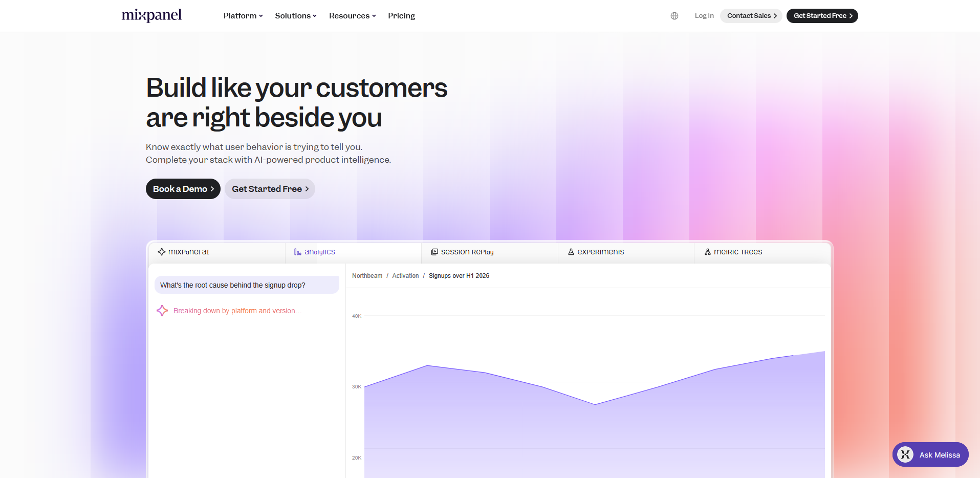Image resolution: width=980 pixels, height=478 pixels.
Task: Expand the Resources menu
Action: 353,16
